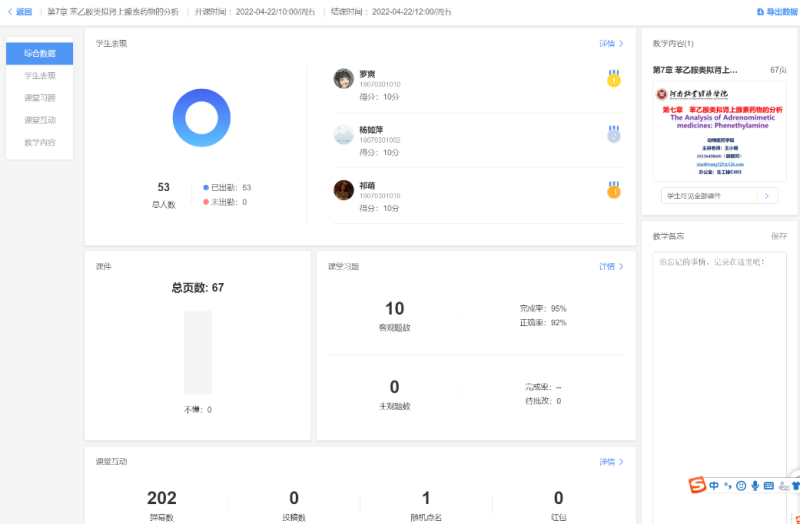The width and height of the screenshot is (800, 524).
Task: Open the 学生可见全部课件 visibility dropdown
Action: click(x=719, y=196)
